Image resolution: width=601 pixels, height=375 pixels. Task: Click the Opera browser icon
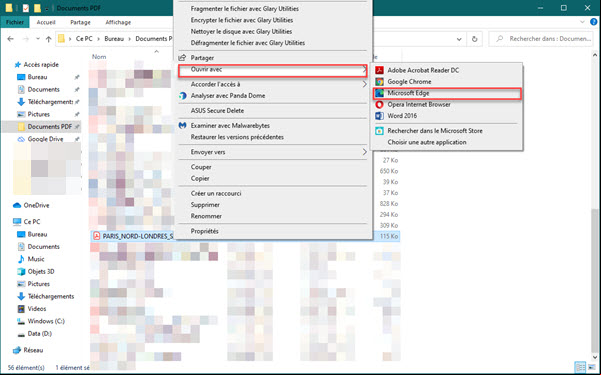pyautogui.click(x=379, y=104)
